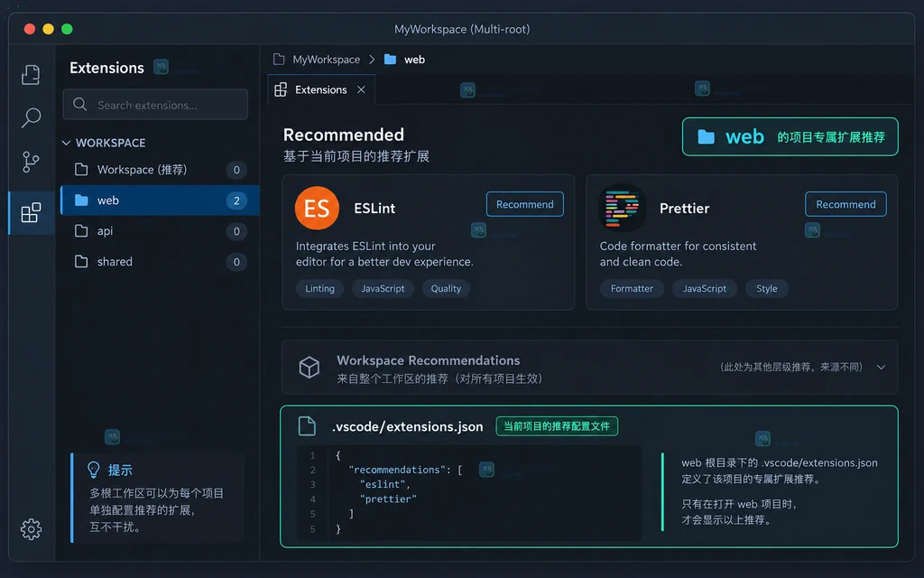Click web in the breadcrumb

point(414,60)
